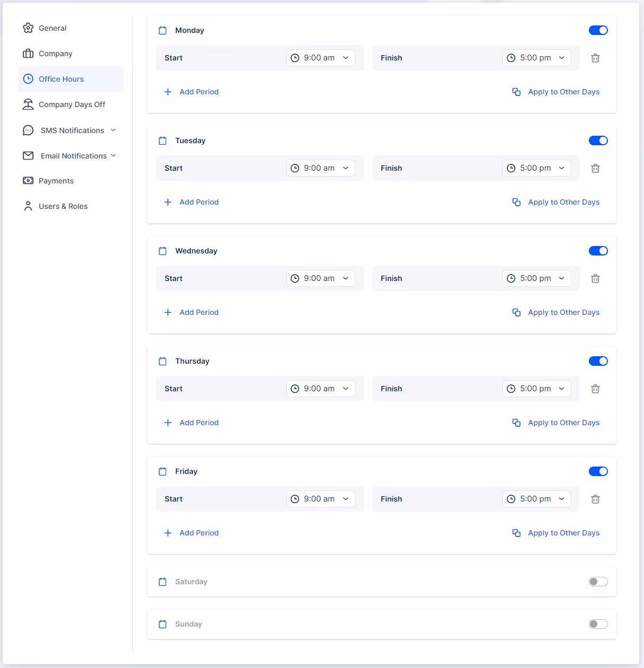Open the General settings section

pyautogui.click(x=71, y=28)
